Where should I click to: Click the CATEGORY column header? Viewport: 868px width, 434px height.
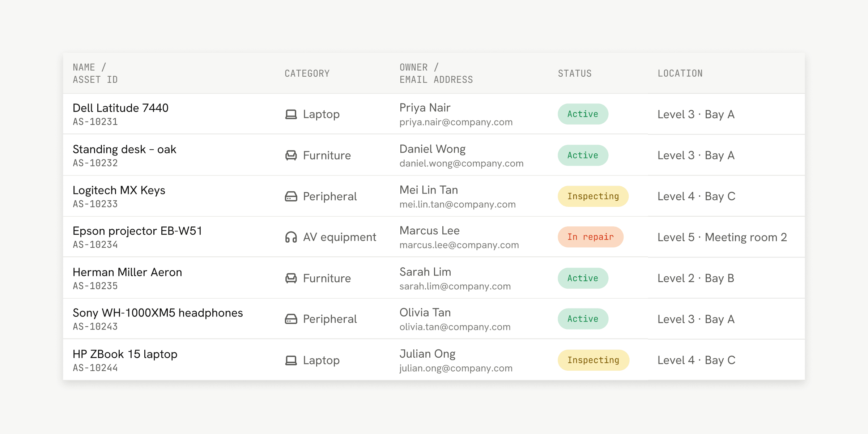click(307, 73)
